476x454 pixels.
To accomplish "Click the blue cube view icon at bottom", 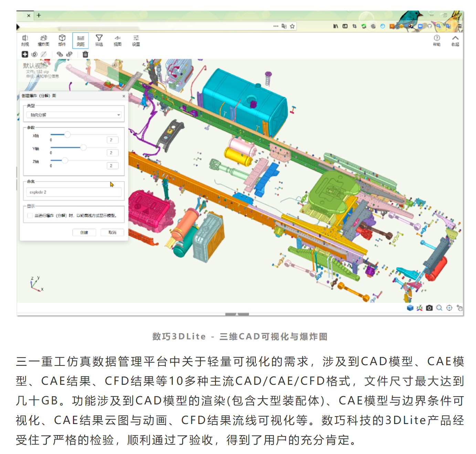I will pyautogui.click(x=410, y=308).
